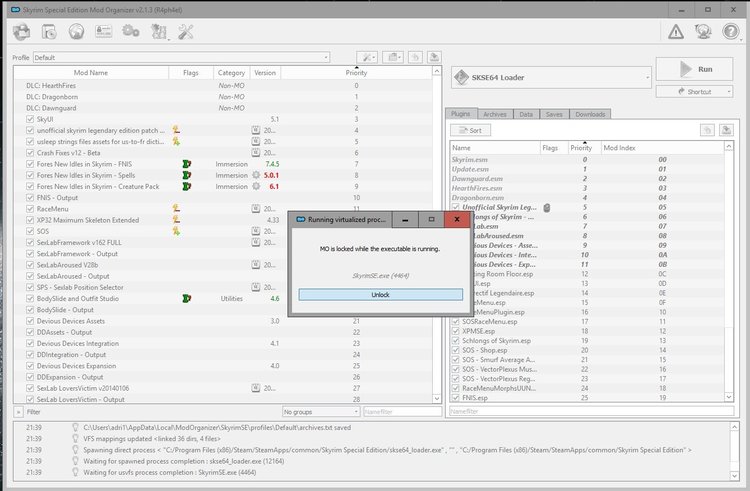Click the mod list vertical scrollbar down arrow

pyautogui.click(x=437, y=398)
